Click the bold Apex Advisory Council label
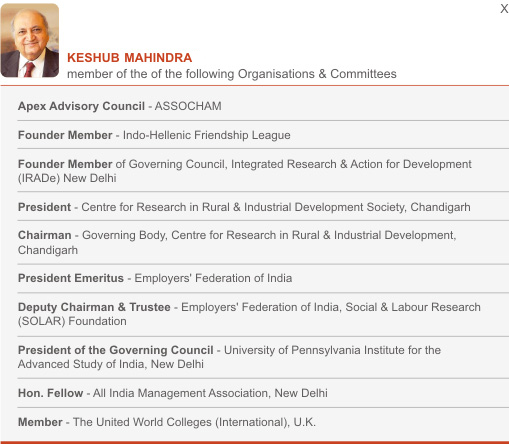The image size is (509, 444). click(81, 106)
